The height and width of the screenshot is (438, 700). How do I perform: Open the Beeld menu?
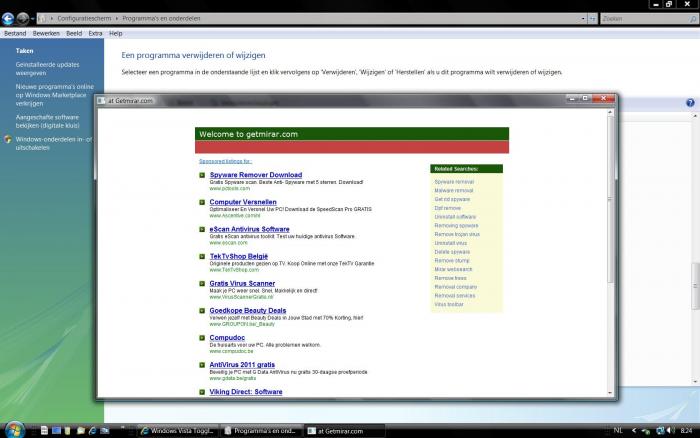point(74,33)
